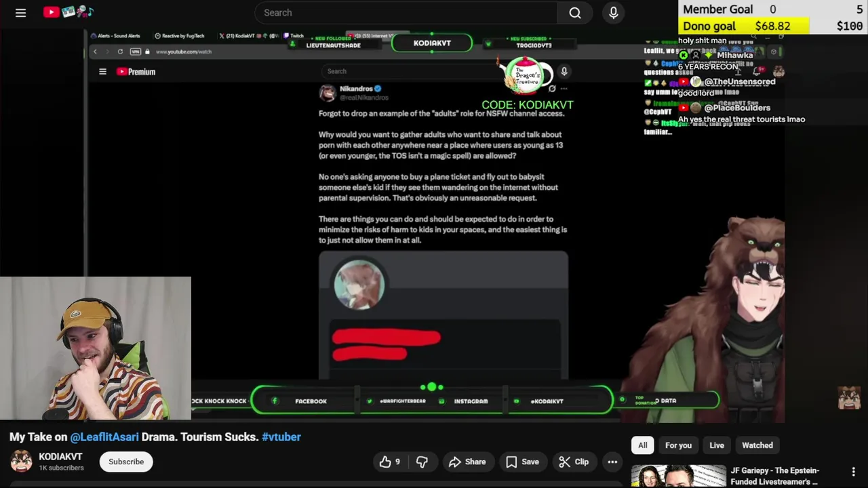This screenshot has height=488, width=868.
Task: Click the magnifier search button
Action: pos(575,13)
